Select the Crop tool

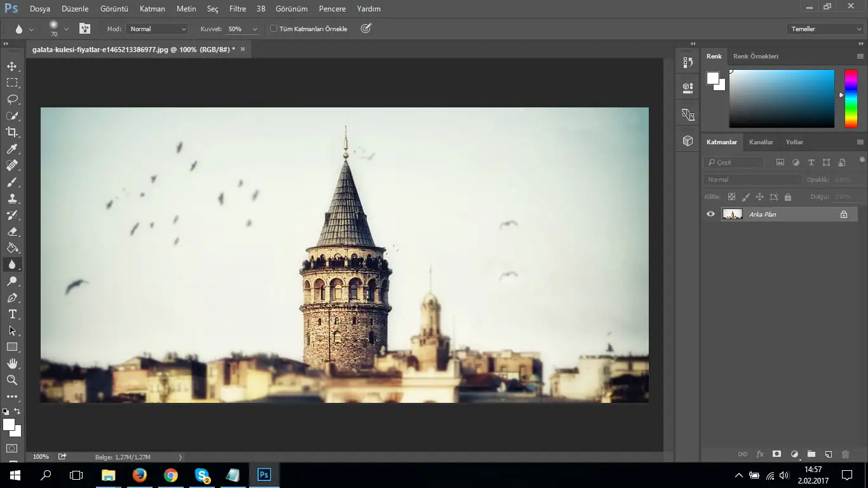click(12, 132)
